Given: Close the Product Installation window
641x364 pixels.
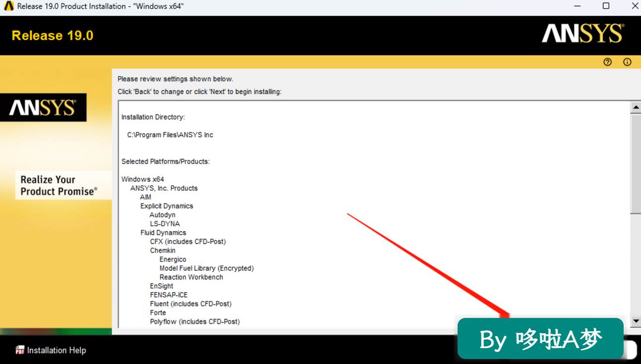Looking at the screenshot, I should [x=634, y=6].
